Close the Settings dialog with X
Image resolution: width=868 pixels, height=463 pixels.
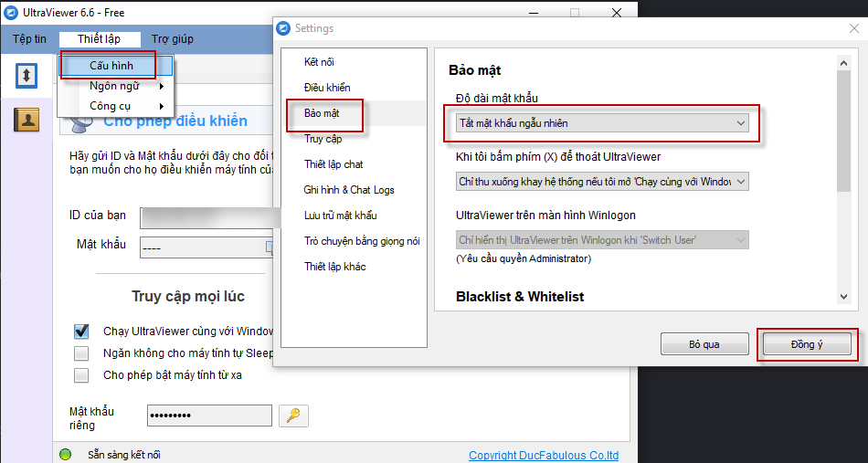854,28
